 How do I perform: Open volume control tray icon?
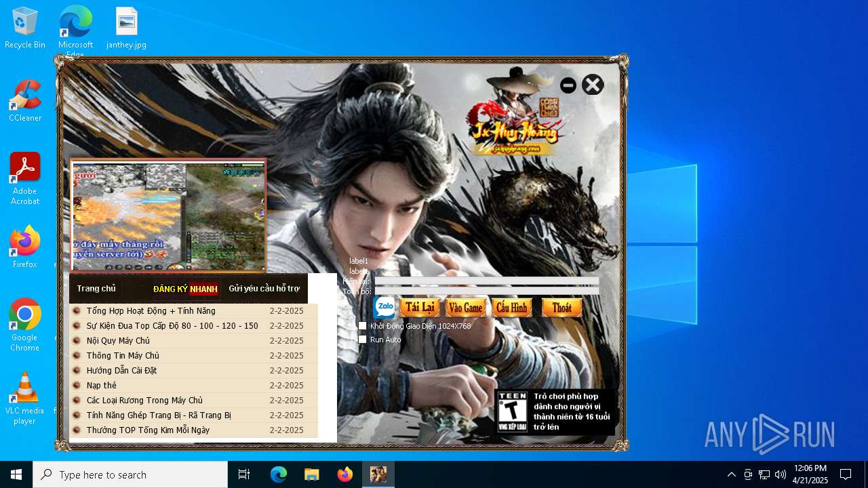781,474
